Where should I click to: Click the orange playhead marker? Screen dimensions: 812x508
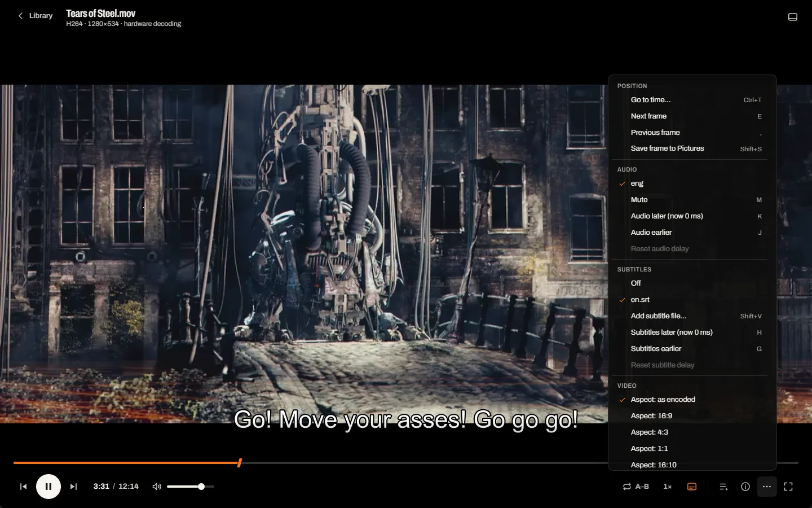pos(240,463)
